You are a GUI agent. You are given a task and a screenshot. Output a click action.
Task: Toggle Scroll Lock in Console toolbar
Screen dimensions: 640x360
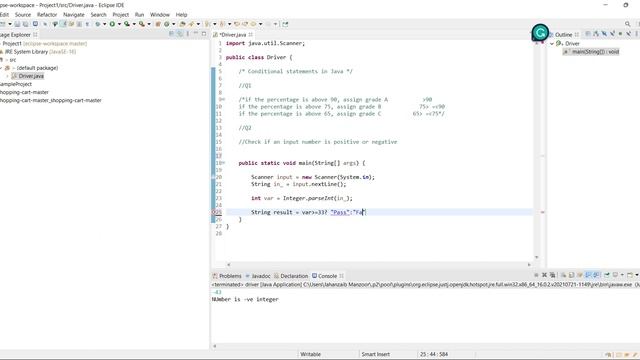pyautogui.click(x=572, y=275)
